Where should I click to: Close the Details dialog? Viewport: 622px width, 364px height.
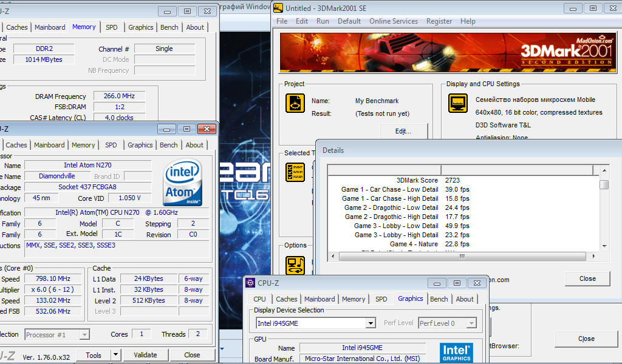tap(587, 279)
